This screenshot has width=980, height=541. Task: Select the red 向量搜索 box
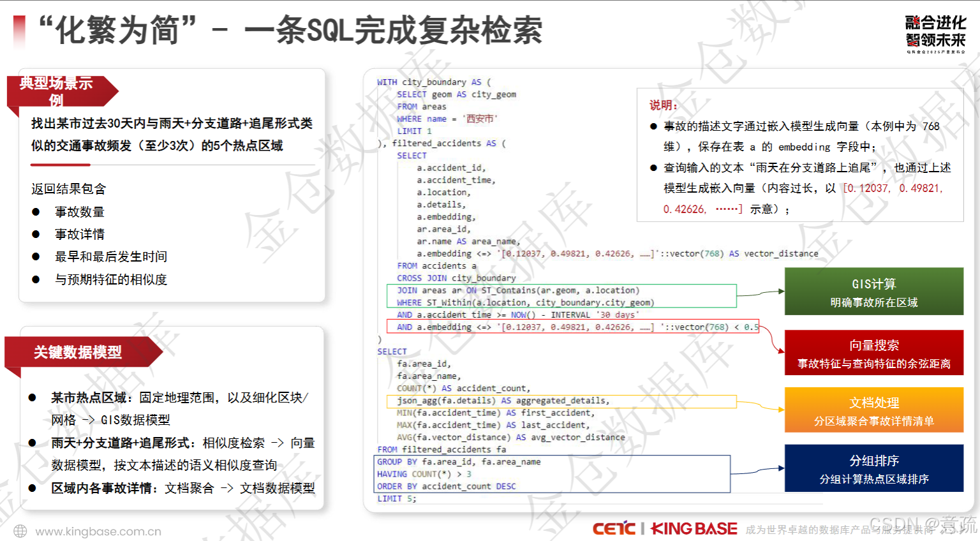[x=873, y=353]
